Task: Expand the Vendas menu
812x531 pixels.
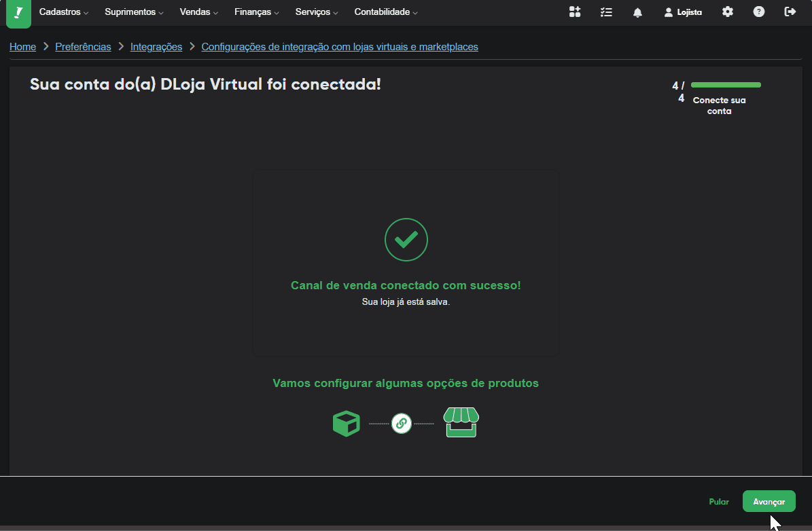Action: click(199, 12)
